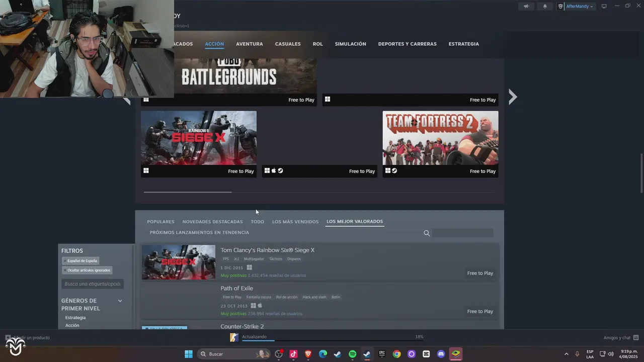Image resolution: width=644 pixels, height=362 pixels.
Task: Open Counter-Strike 2 listing
Action: (320, 325)
